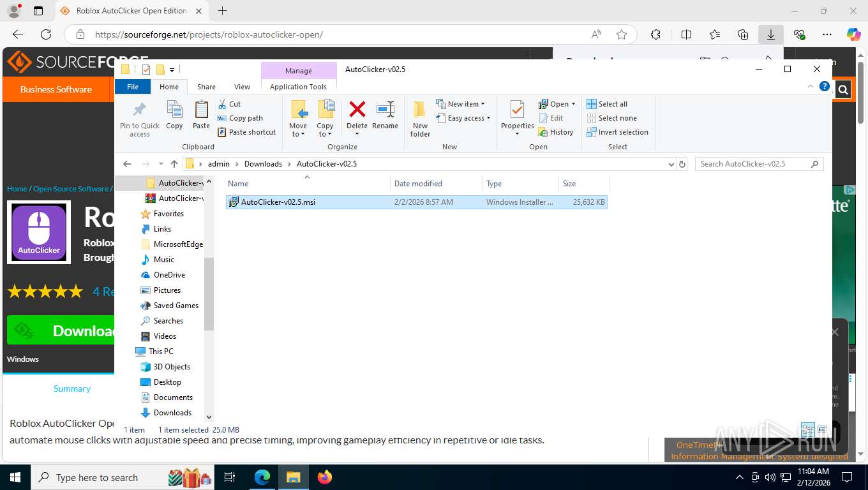This screenshot has width=868, height=490.
Task: Open Documents in navigation pane
Action: click(x=173, y=397)
